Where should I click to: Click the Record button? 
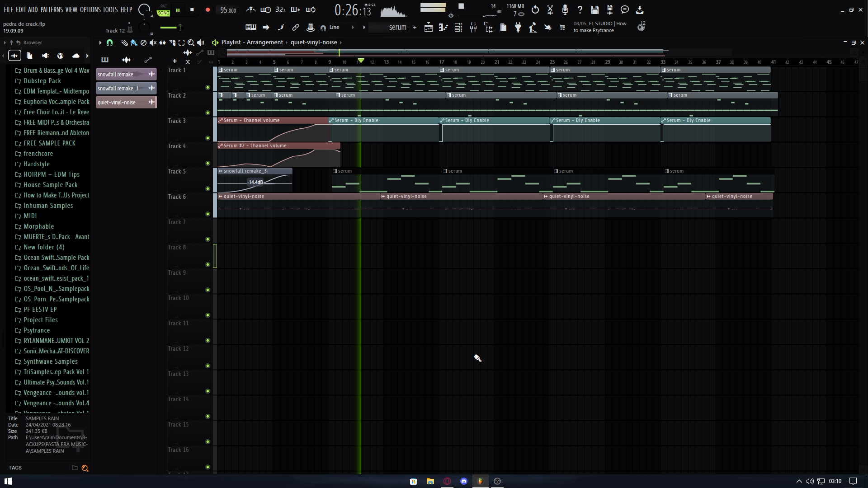tap(208, 9)
